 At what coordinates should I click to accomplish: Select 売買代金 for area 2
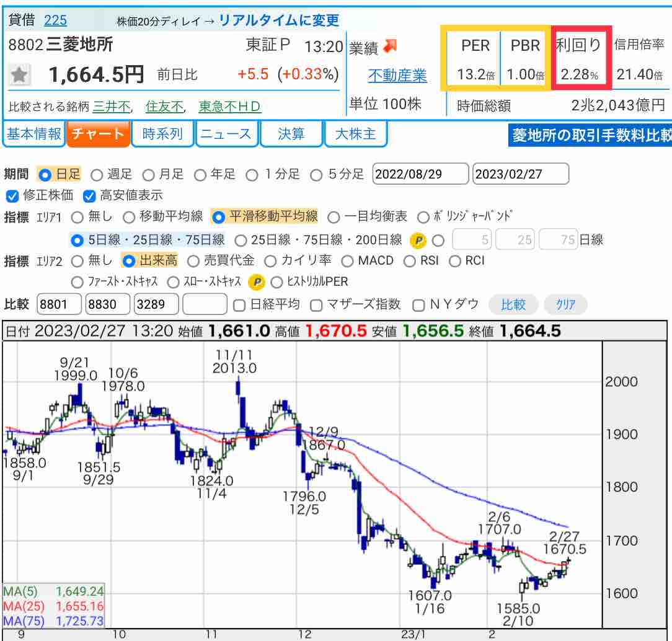[193, 262]
